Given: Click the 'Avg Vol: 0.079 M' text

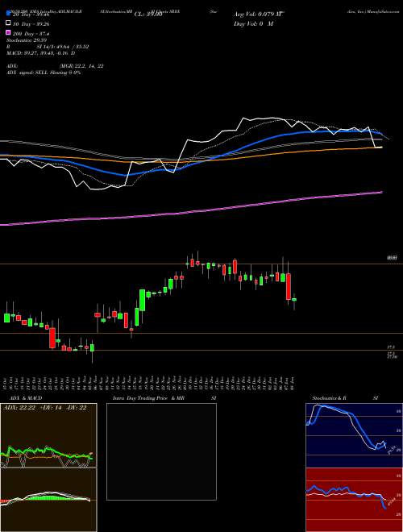Looking at the screenshot, I should 258,15.
